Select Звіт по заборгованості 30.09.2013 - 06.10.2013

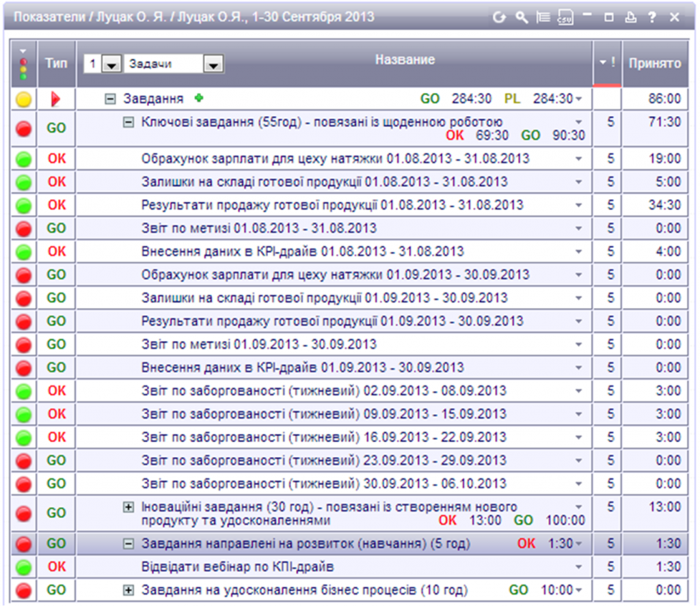(324, 484)
